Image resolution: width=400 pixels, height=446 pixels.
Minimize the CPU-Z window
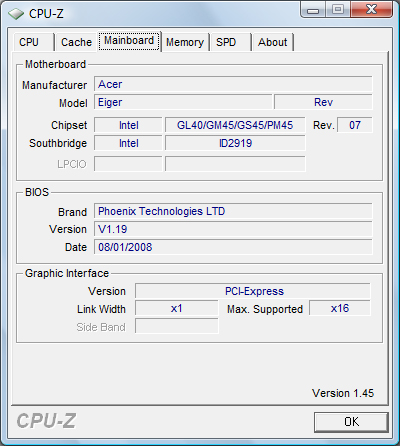click(x=312, y=10)
